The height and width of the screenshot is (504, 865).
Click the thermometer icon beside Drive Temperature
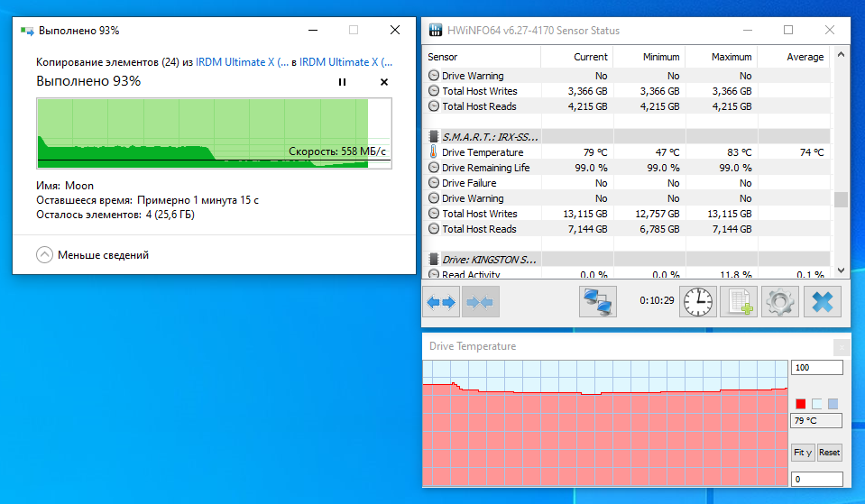coord(434,151)
